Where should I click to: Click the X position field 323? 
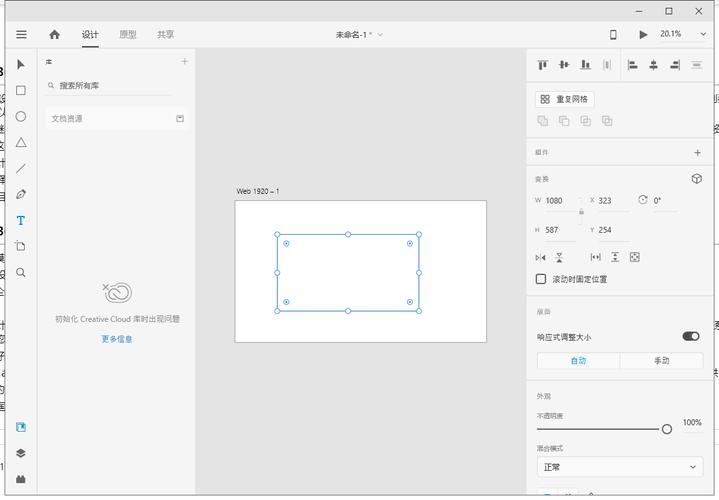[x=612, y=201]
